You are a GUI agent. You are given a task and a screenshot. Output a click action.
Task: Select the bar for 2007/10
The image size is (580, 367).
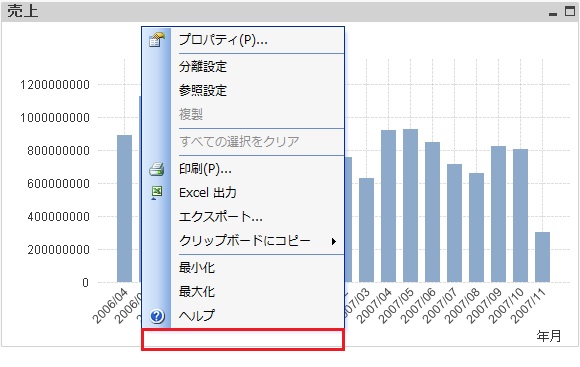point(520,216)
